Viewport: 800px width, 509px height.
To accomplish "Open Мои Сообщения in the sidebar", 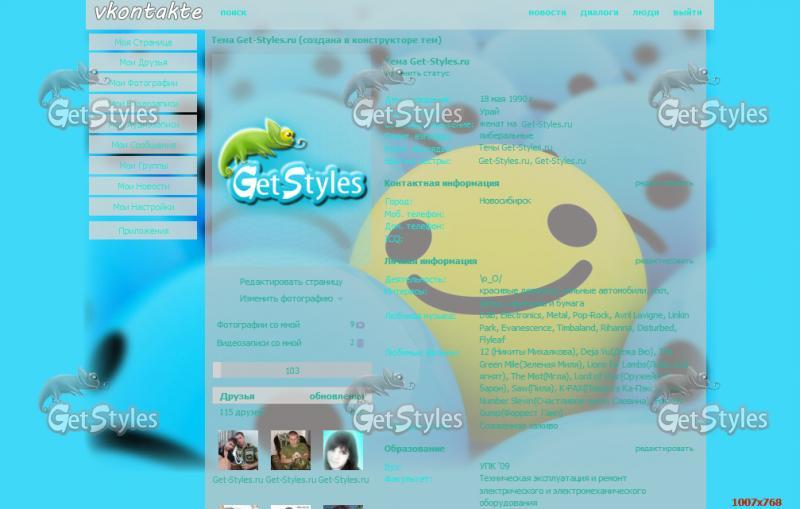I will tap(143, 145).
